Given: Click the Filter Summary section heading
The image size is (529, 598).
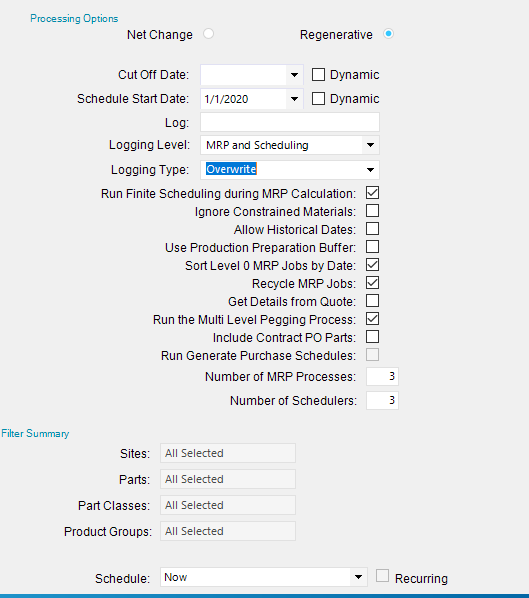Looking at the screenshot, I should tap(35, 434).
